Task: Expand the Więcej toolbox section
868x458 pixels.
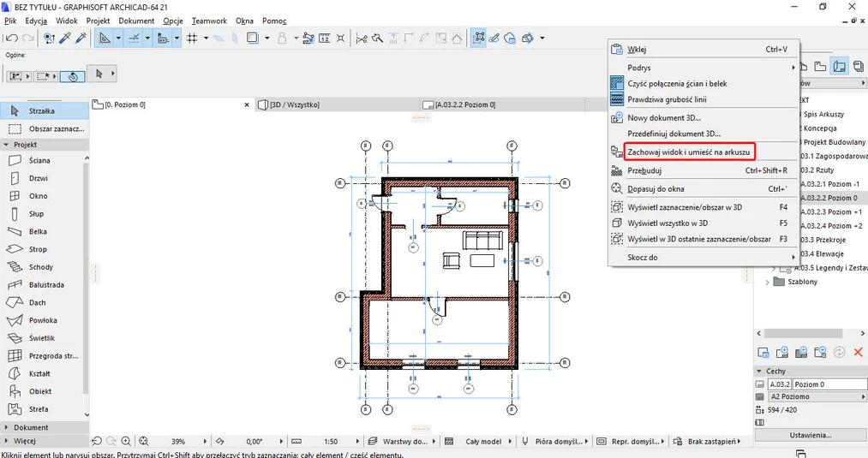Action: coord(45,441)
